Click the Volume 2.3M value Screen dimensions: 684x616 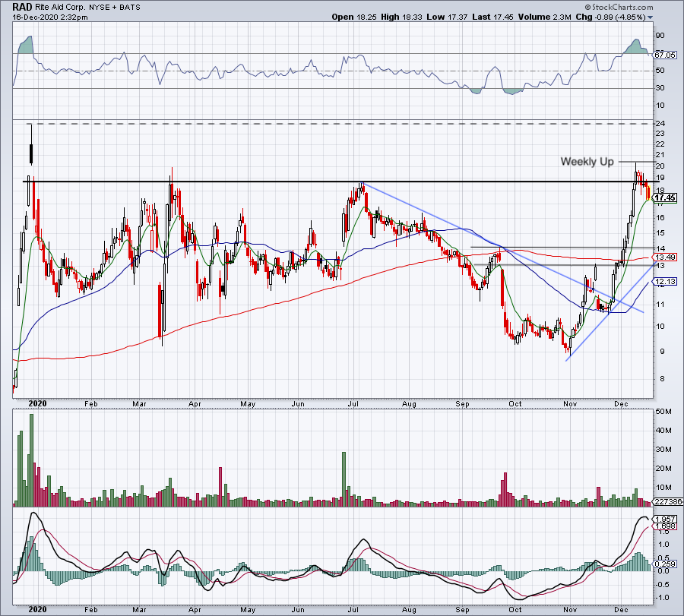[x=544, y=17]
